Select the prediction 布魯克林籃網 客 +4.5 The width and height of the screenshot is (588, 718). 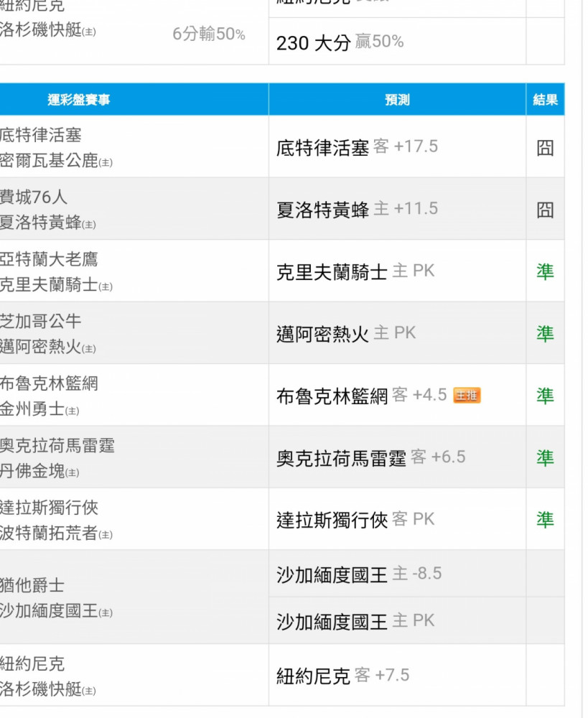pos(361,395)
